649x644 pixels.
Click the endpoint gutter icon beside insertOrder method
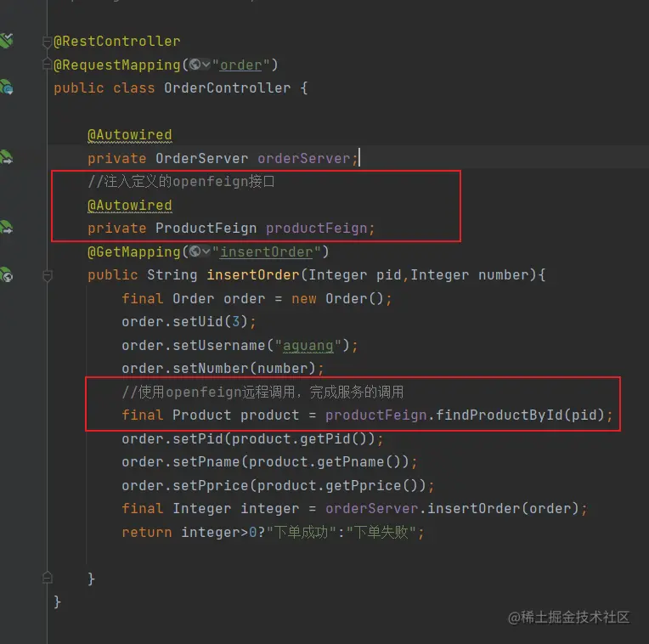tap(7, 274)
